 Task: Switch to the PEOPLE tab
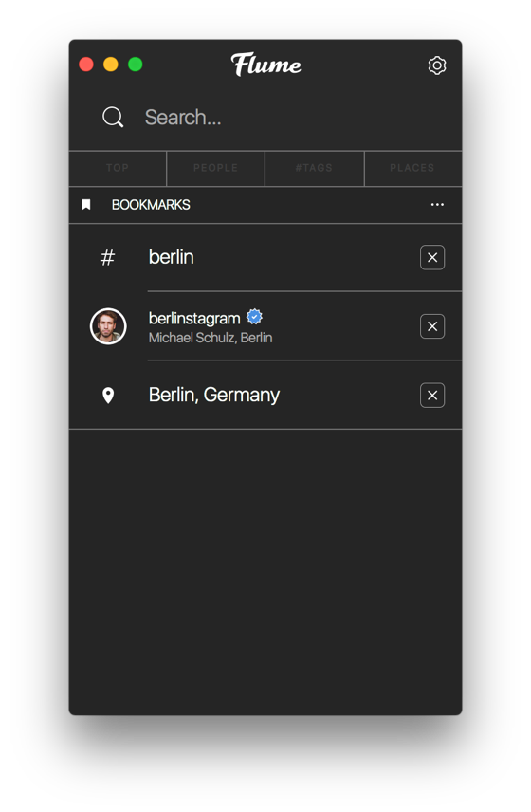tap(216, 168)
